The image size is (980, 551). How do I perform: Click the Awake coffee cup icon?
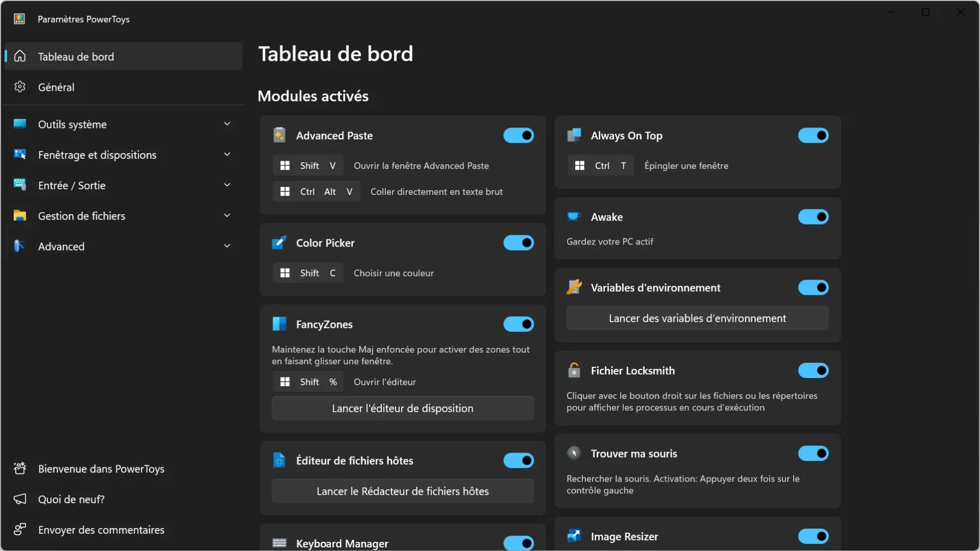point(574,216)
